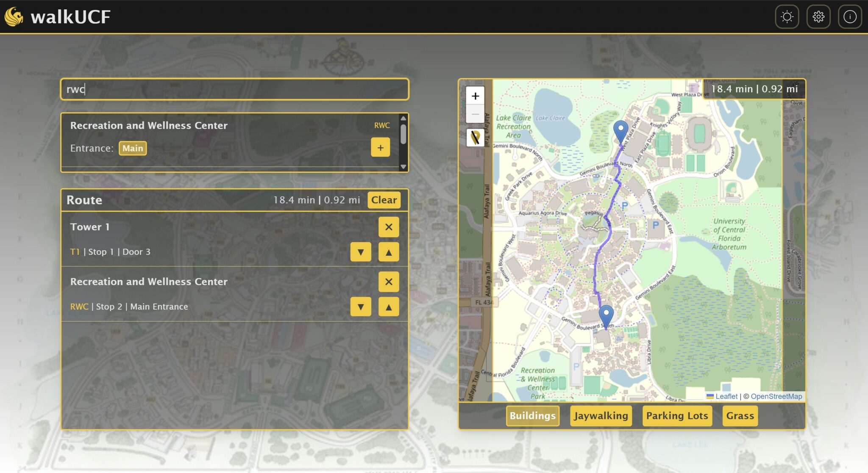The width and height of the screenshot is (868, 473).
Task: Clear the current route
Action: (384, 200)
